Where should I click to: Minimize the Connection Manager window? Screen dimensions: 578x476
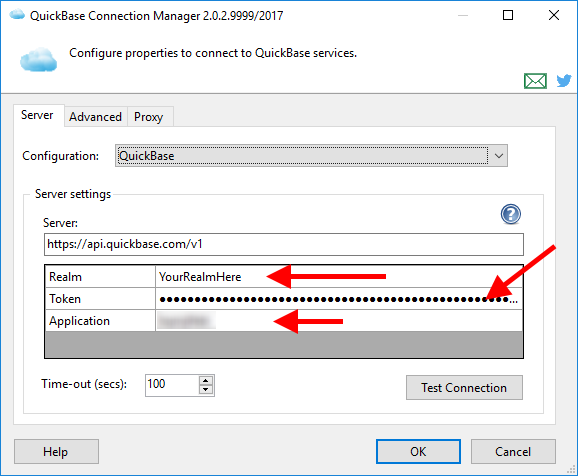463,15
